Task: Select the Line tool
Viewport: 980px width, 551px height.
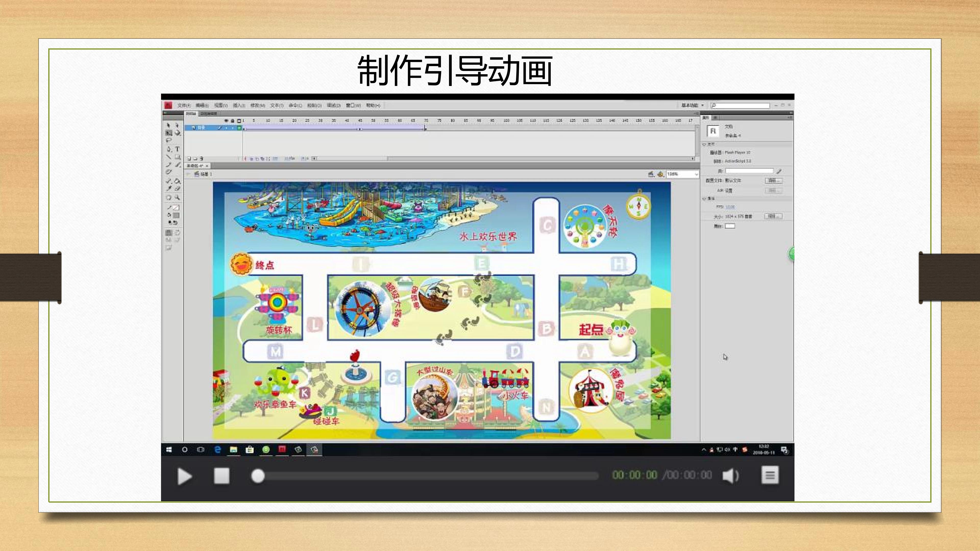Action: coord(169,157)
